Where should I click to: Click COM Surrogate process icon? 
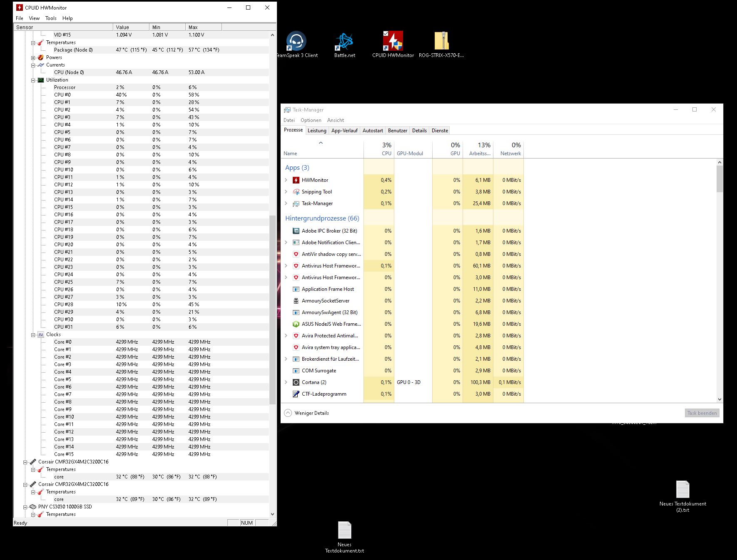point(296,371)
